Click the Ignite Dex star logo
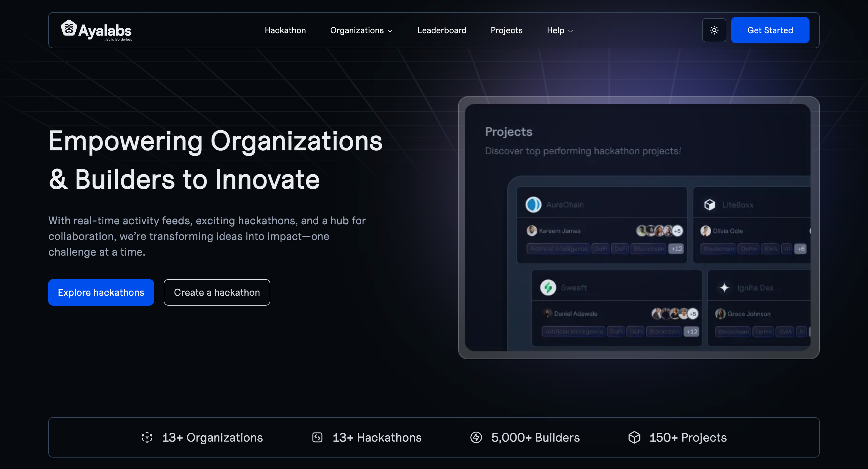 click(724, 287)
